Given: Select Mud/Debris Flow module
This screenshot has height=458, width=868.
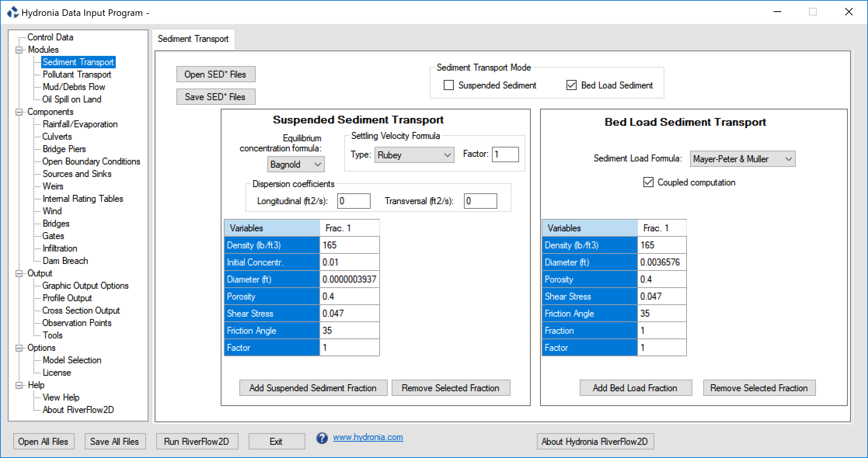Looking at the screenshot, I should tap(74, 87).
